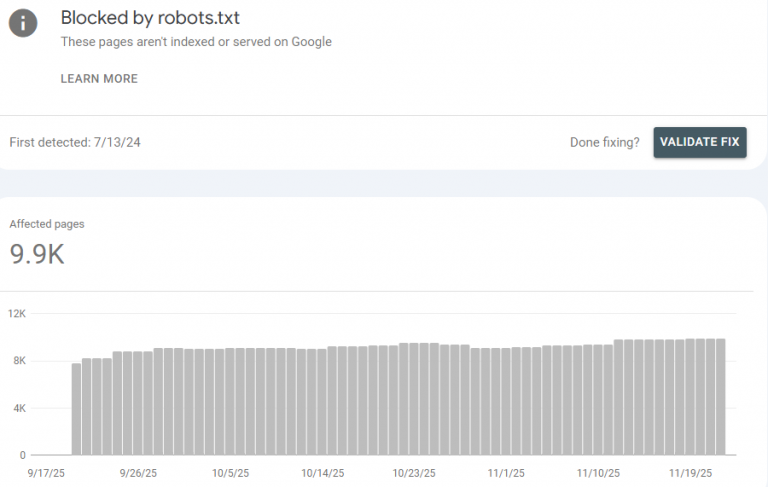
Task: Click the 11/1/25 date axis label
Action: pos(506,473)
